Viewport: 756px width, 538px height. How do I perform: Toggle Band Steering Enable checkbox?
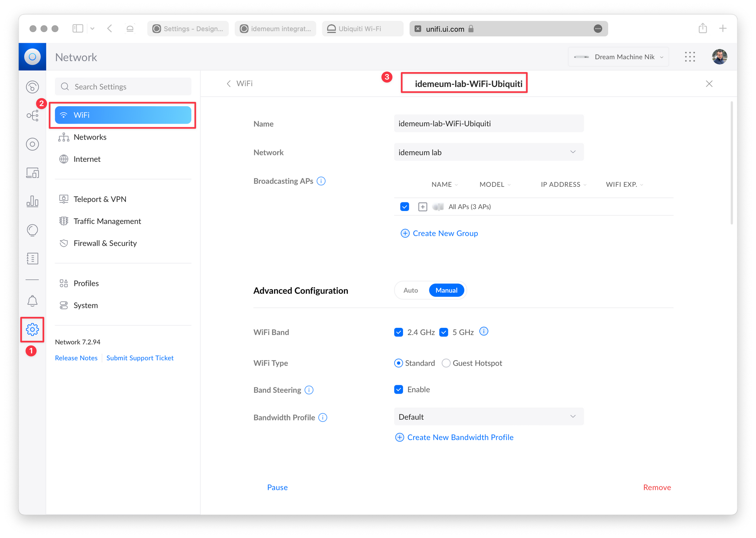pyautogui.click(x=398, y=389)
